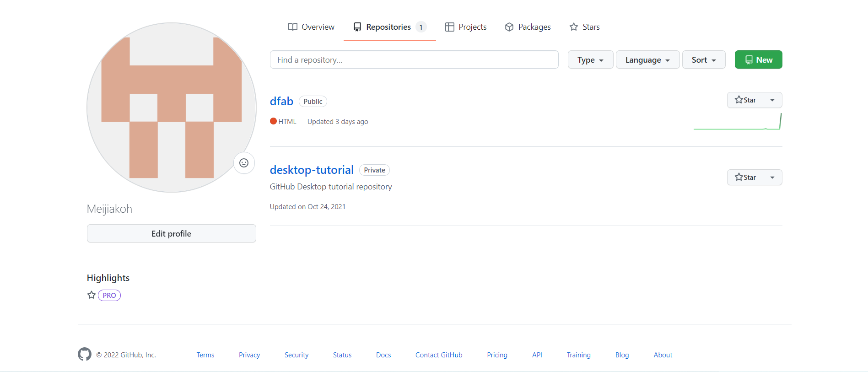The height and width of the screenshot is (372, 868).
Task: Open the Packages tab
Action: coord(528,27)
